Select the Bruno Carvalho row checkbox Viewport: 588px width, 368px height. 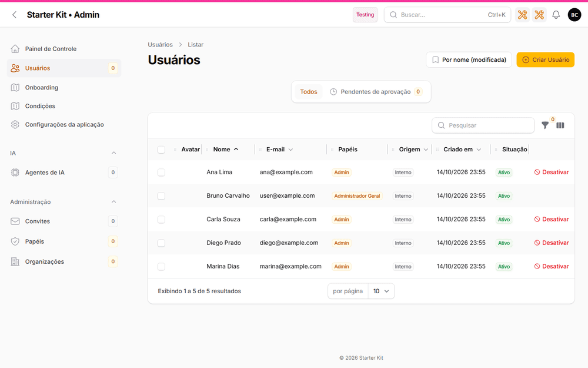[161, 196]
